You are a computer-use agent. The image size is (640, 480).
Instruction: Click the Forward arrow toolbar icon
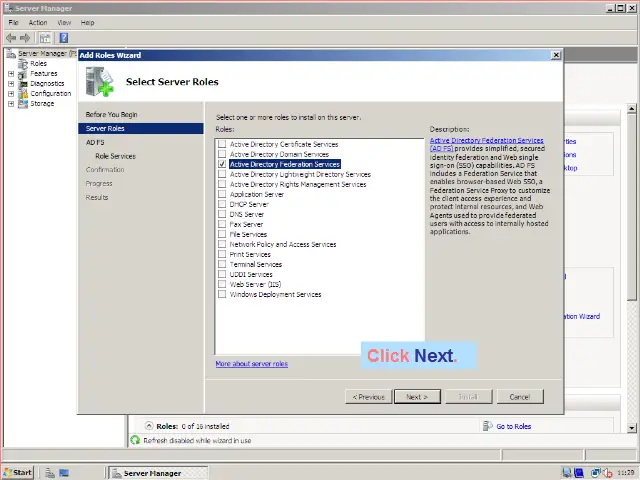click(25, 38)
